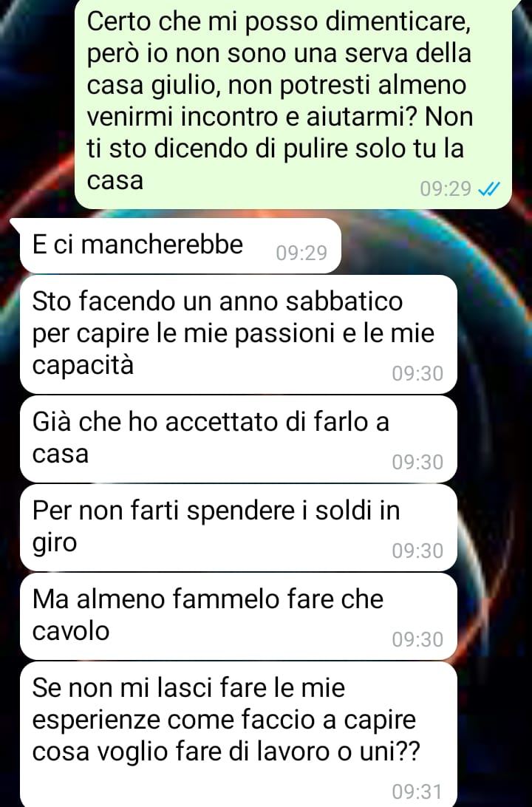Tap the 09:31 timestamp on the last message
532x807 pixels.
417,791
